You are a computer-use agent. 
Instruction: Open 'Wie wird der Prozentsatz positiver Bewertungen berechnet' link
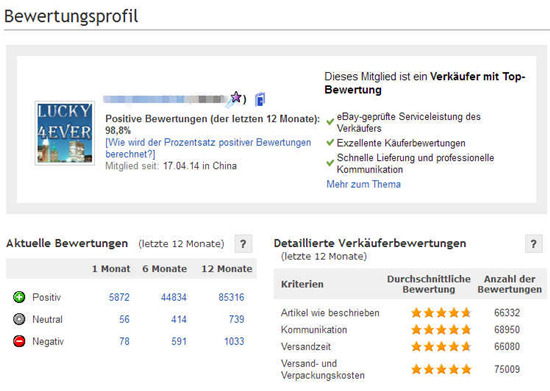tap(208, 148)
